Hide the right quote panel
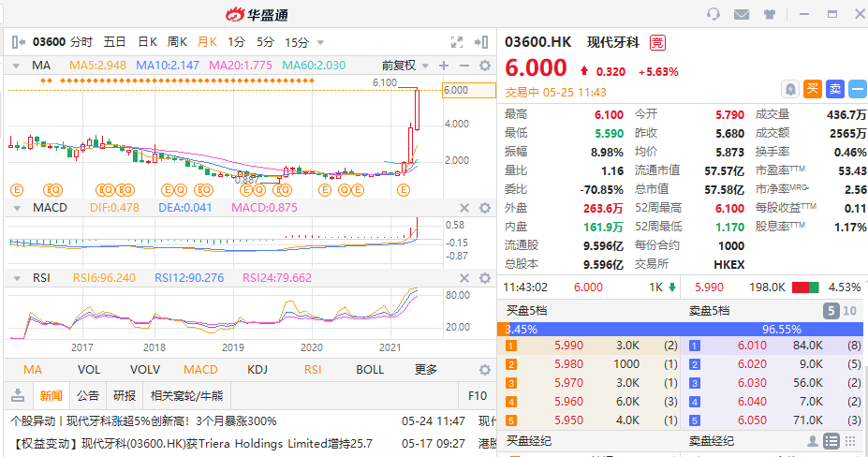This screenshot has width=868, height=457. click(x=481, y=42)
